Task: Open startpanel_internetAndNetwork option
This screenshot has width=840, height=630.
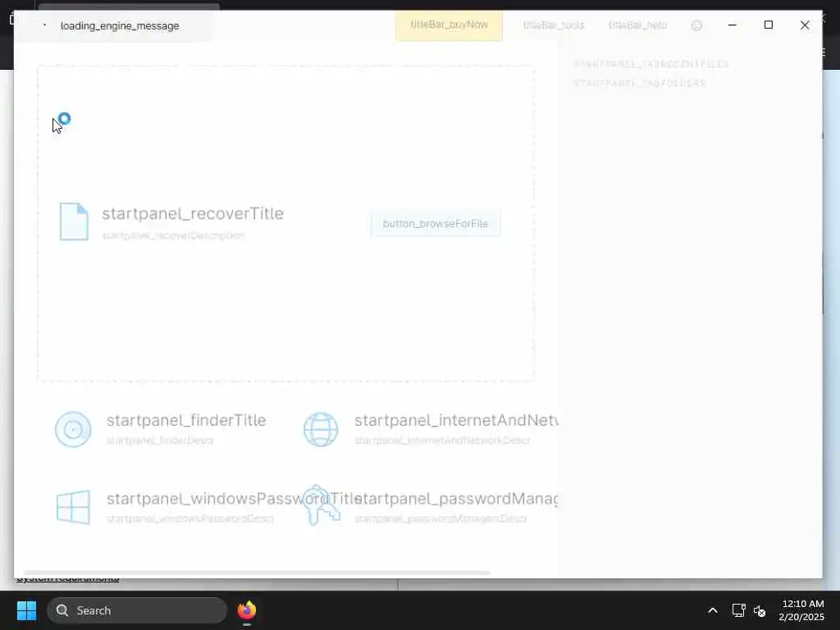Action: [x=456, y=420]
